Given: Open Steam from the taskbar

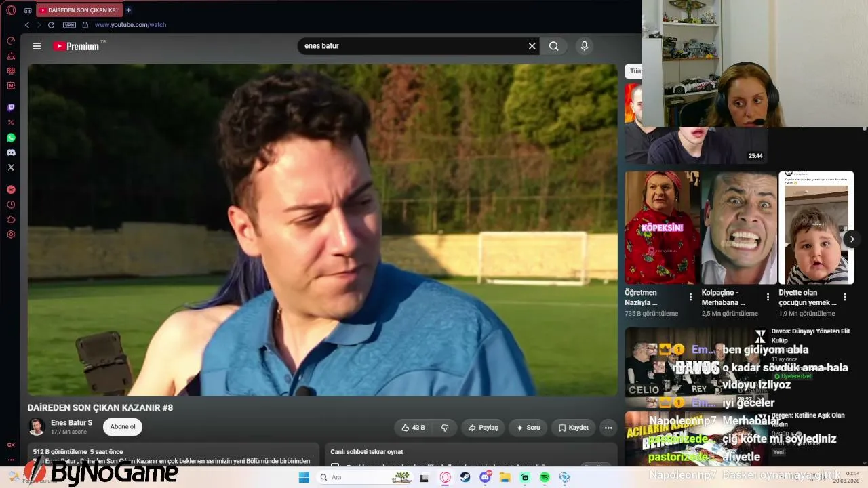Looking at the screenshot, I should (465, 477).
